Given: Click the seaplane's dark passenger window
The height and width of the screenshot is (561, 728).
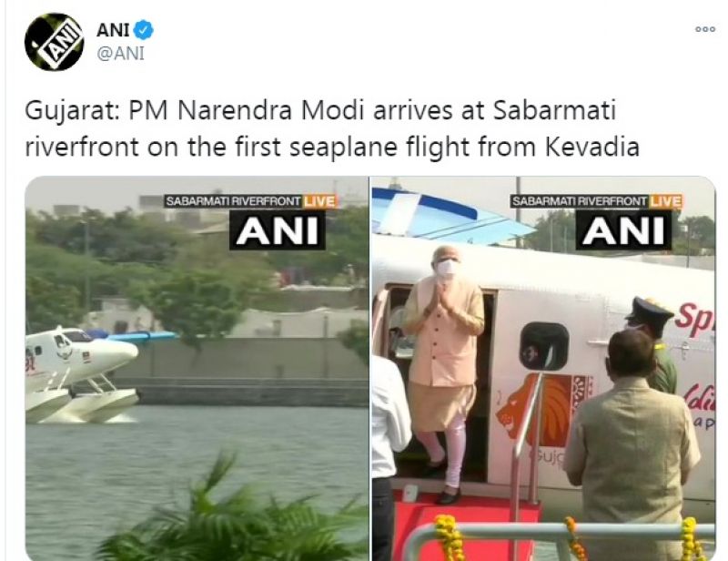Looking at the screenshot, I should (544, 346).
